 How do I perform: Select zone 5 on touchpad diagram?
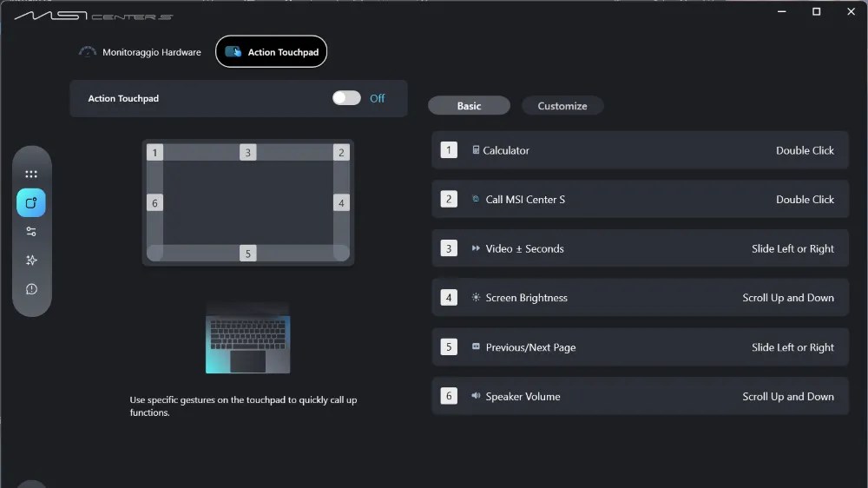point(248,254)
